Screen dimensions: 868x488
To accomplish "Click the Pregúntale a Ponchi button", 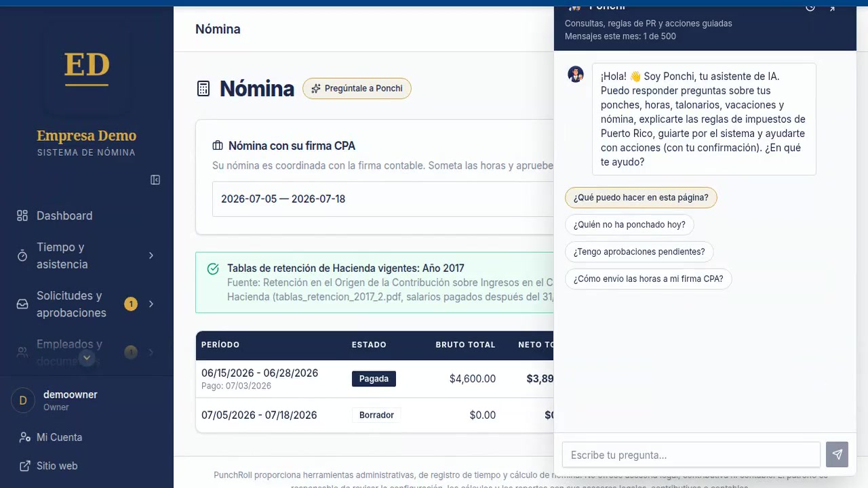I will tap(357, 88).
